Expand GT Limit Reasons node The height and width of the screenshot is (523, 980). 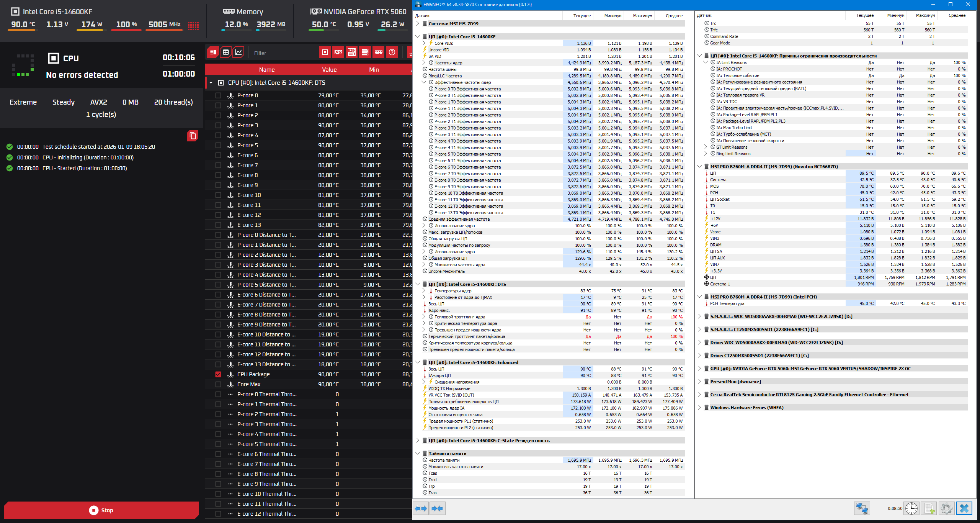(706, 147)
